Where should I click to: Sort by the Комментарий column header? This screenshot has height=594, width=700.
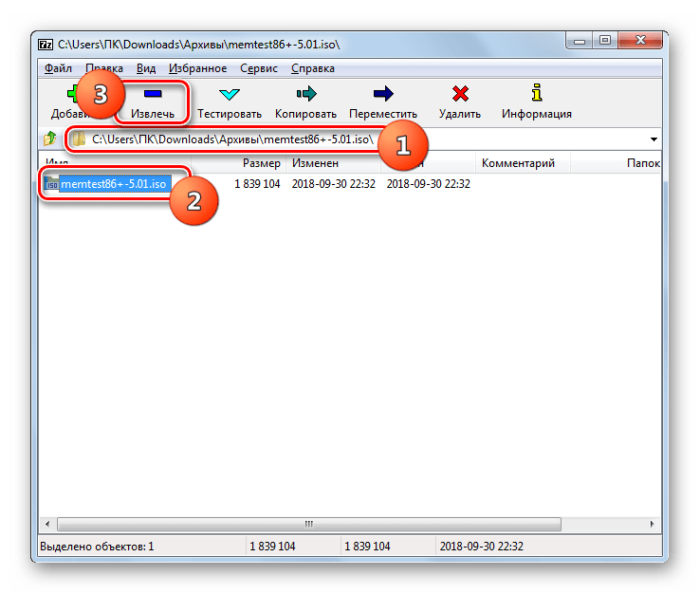coord(523,163)
